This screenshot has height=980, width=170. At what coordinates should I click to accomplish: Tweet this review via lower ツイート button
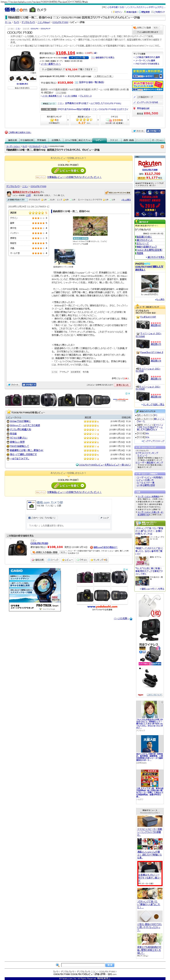coord(13,385)
